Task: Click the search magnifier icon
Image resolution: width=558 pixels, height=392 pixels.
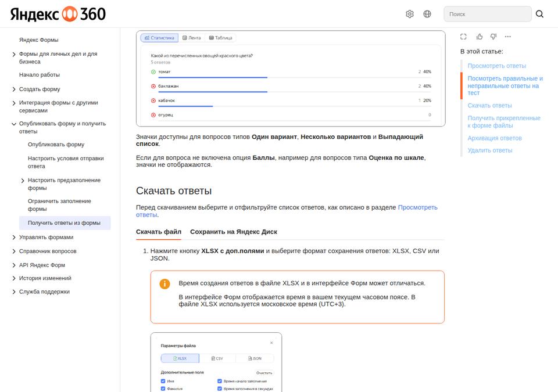Action: tap(539, 14)
